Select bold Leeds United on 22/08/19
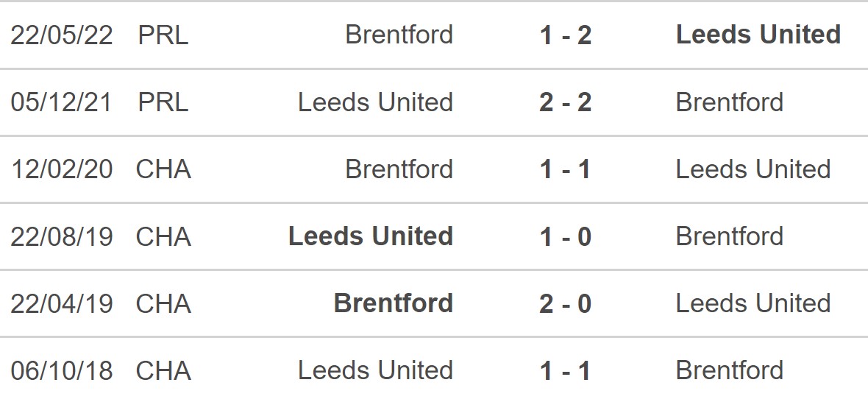The height and width of the screenshot is (402, 868). [371, 236]
